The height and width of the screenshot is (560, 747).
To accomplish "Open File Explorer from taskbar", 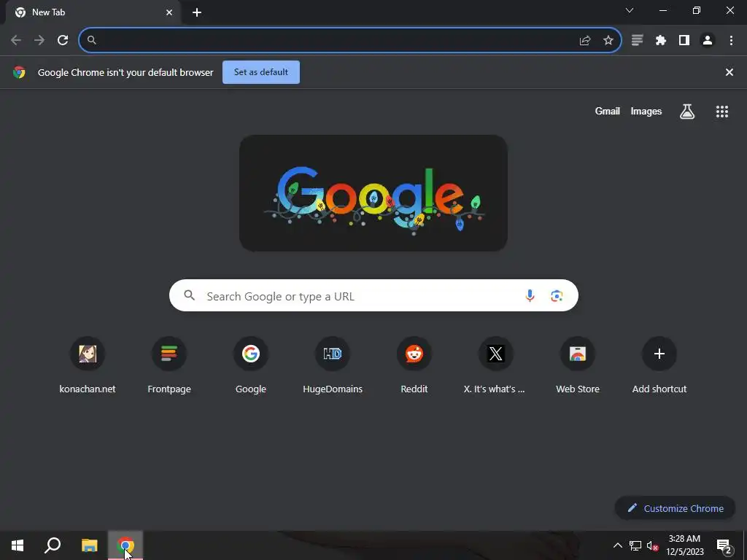I will tap(90, 545).
